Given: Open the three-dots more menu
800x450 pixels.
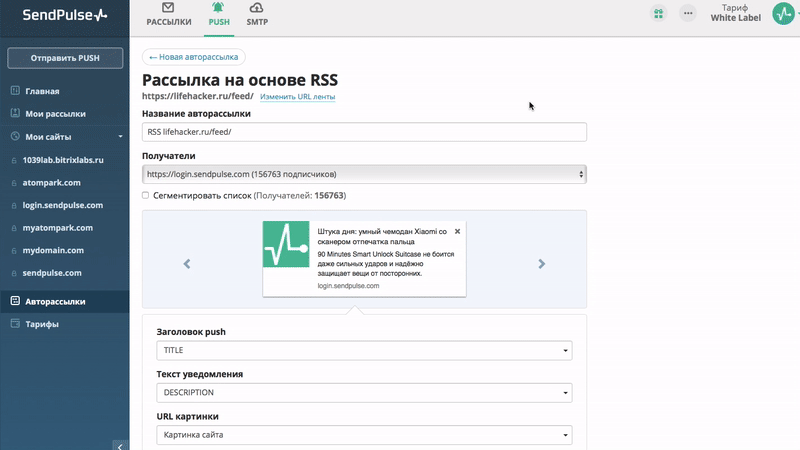Looking at the screenshot, I should 688,14.
